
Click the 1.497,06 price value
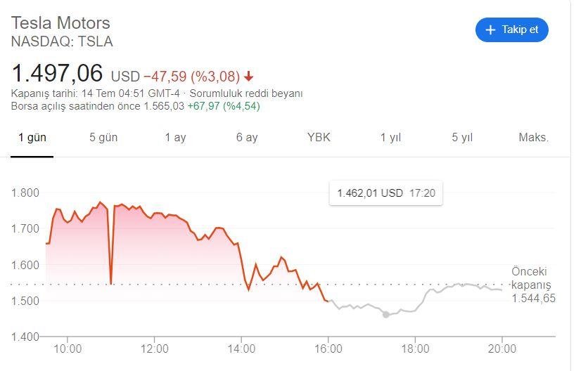57,72
